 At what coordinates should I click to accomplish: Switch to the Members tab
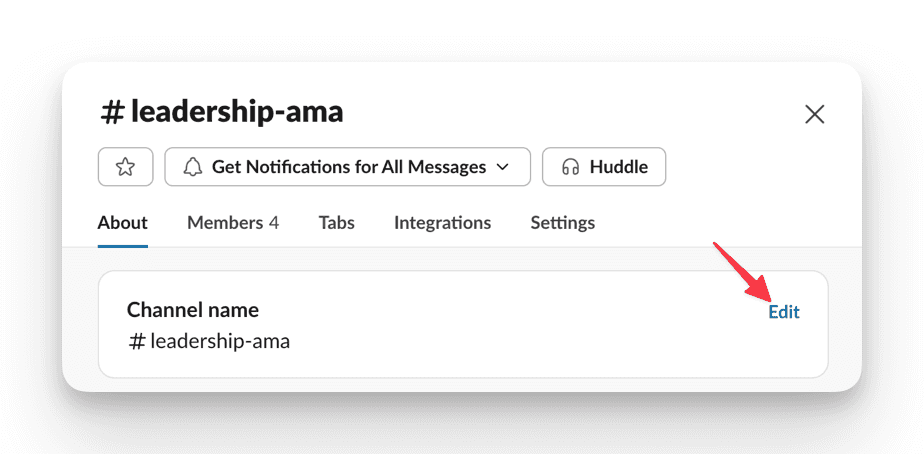[x=233, y=223]
